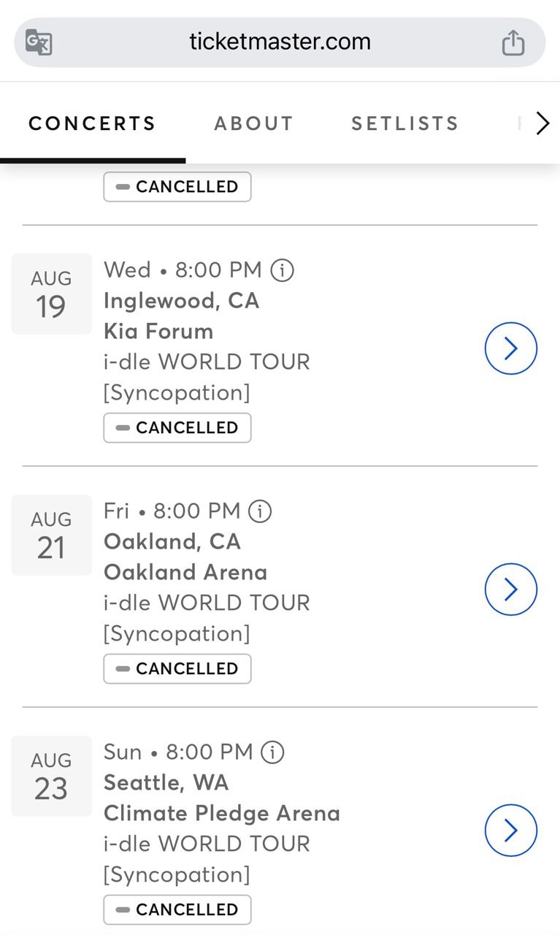The width and height of the screenshot is (560, 935).
Task: Tap the ticketmaster.com address field
Action: (x=280, y=42)
